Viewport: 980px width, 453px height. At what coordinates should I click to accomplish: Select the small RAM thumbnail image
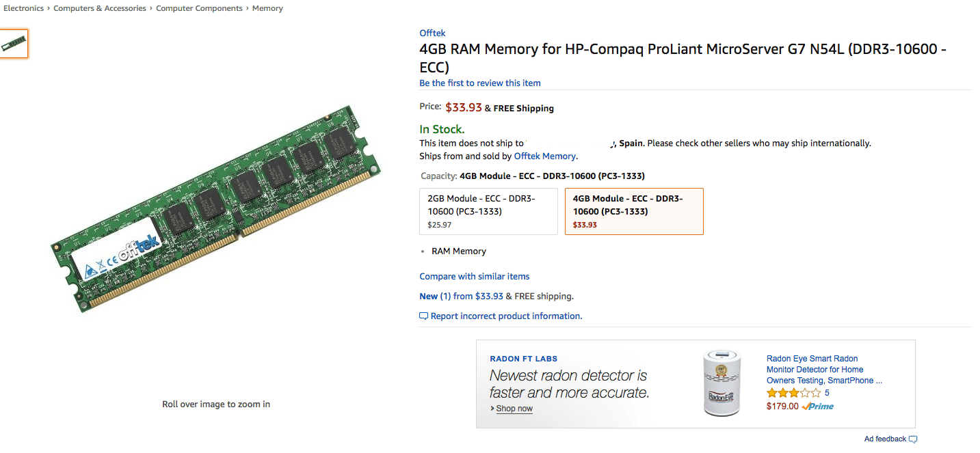14,43
